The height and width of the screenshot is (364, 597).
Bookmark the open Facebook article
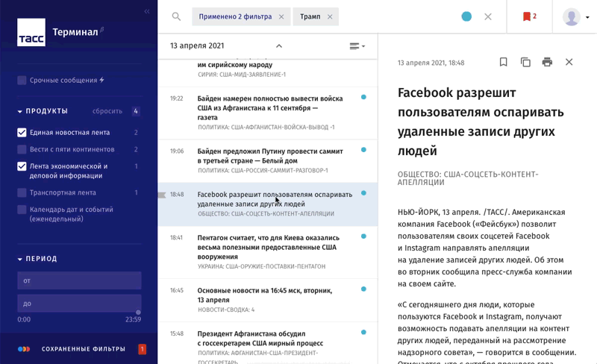click(503, 62)
